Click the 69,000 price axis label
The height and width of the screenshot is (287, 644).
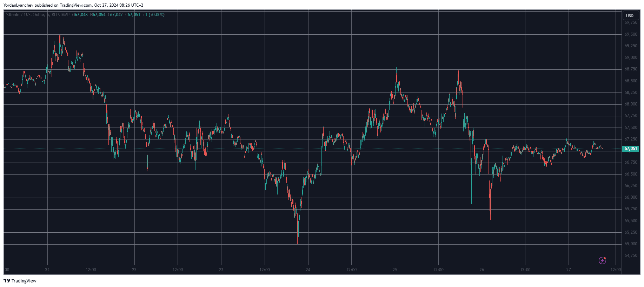pos(631,57)
